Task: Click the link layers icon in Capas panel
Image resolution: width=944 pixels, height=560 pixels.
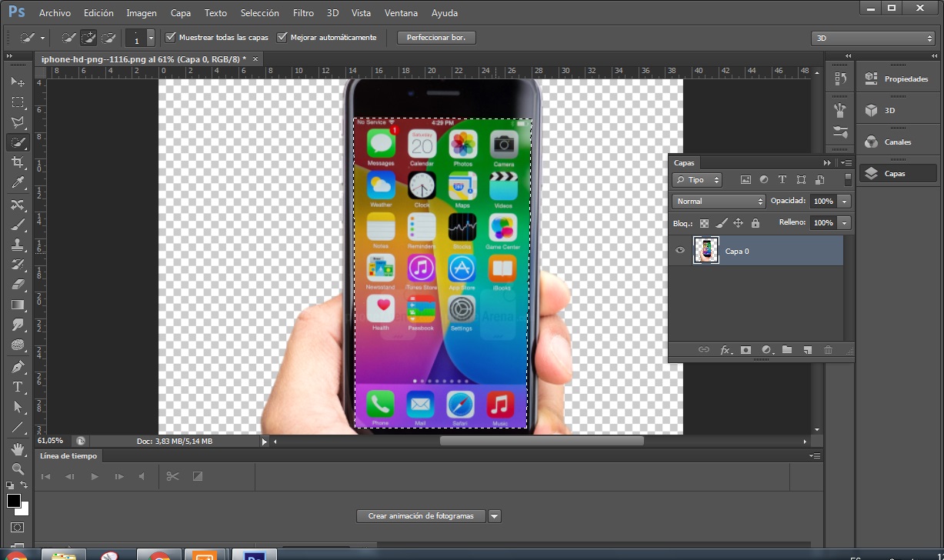Action: (x=703, y=350)
